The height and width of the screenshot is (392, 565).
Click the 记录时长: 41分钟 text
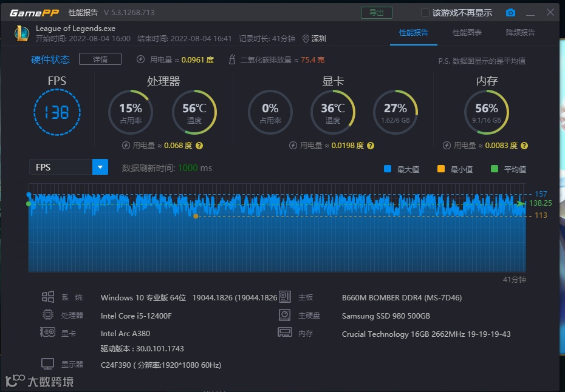[x=267, y=39]
